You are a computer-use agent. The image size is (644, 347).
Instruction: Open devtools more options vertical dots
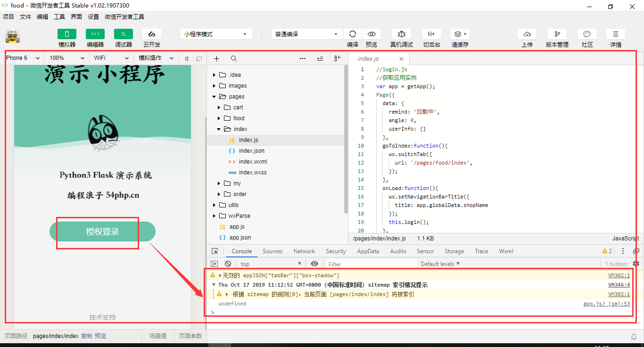[623, 251]
